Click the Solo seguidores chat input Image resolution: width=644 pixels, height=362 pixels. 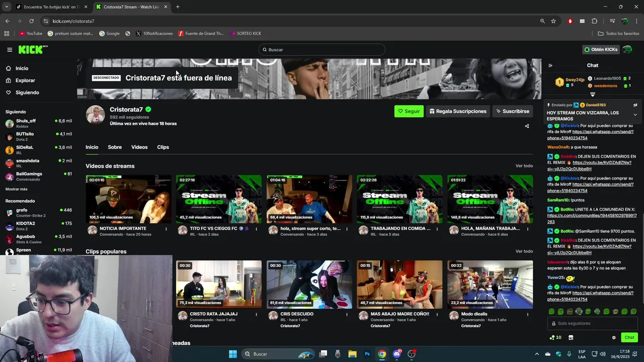pos(592,323)
